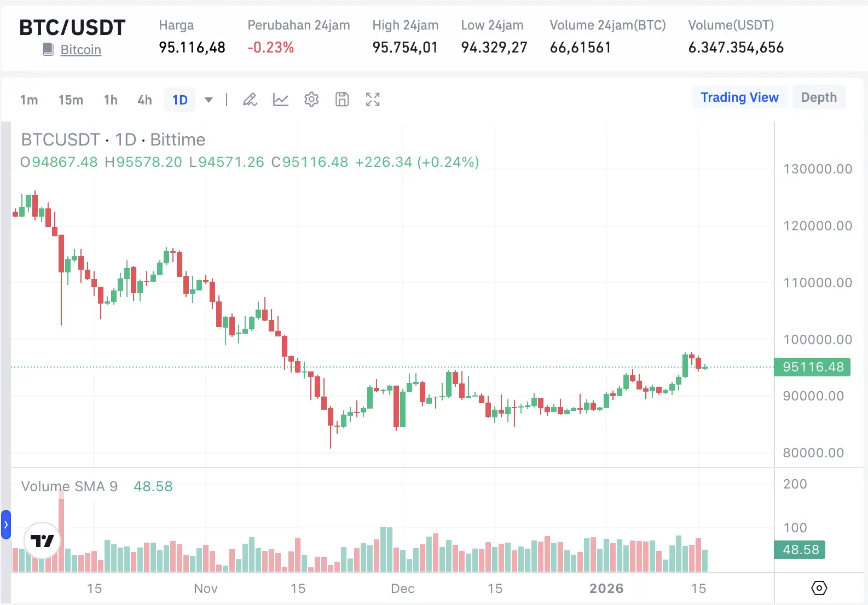
Task: Open the screenshot camera icon at bottom right
Action: coord(818,588)
